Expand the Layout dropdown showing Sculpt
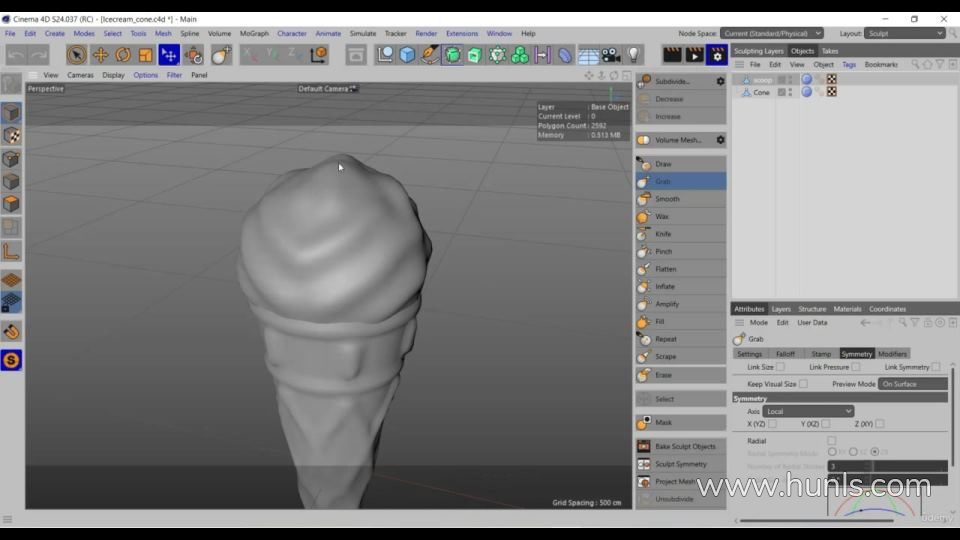This screenshot has height=540, width=960. point(905,33)
